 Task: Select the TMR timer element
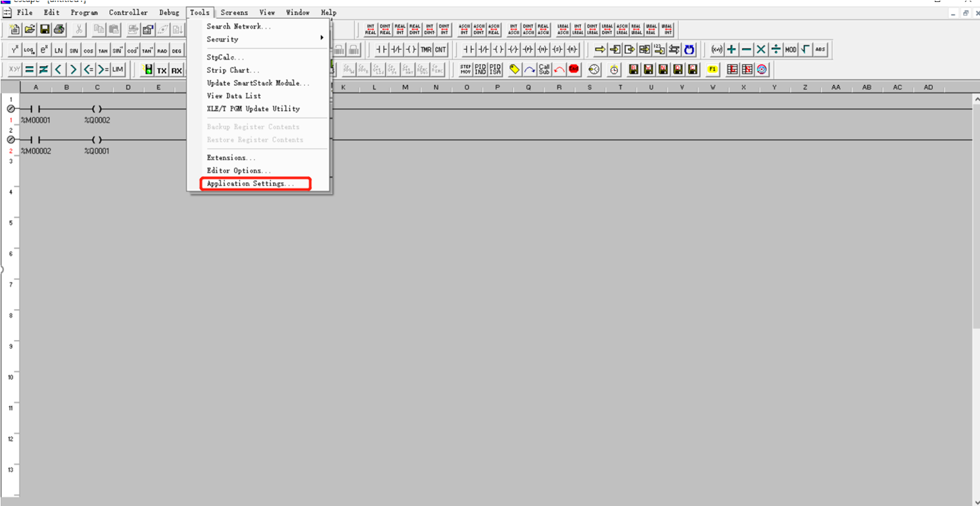click(x=426, y=50)
